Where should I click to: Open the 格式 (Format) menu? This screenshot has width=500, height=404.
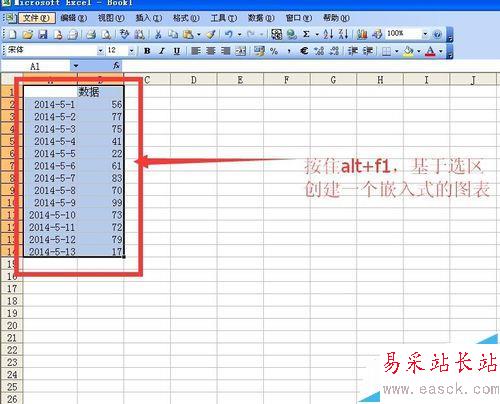pyautogui.click(x=186, y=18)
